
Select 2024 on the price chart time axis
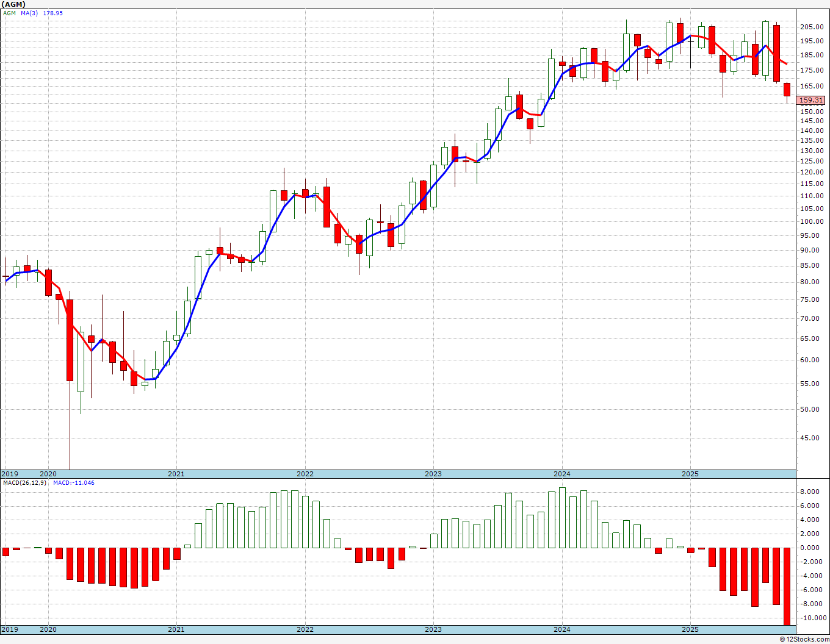[562, 474]
